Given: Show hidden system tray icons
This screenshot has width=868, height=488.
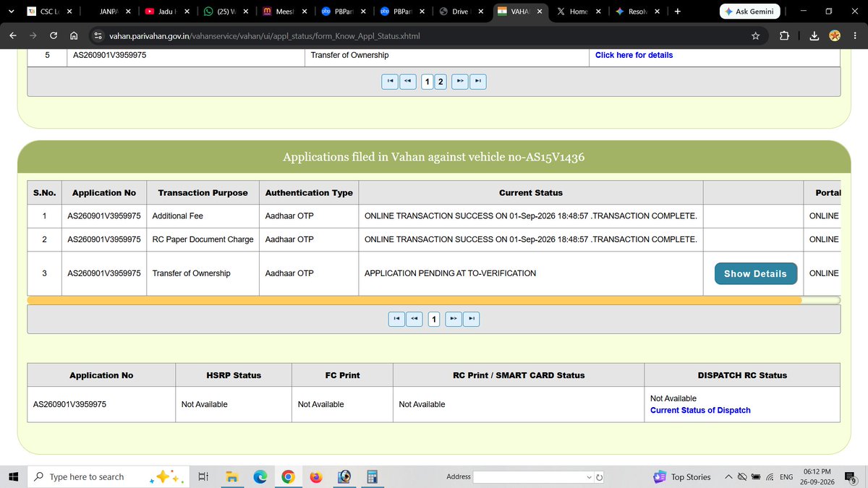Looking at the screenshot, I should point(729,476).
